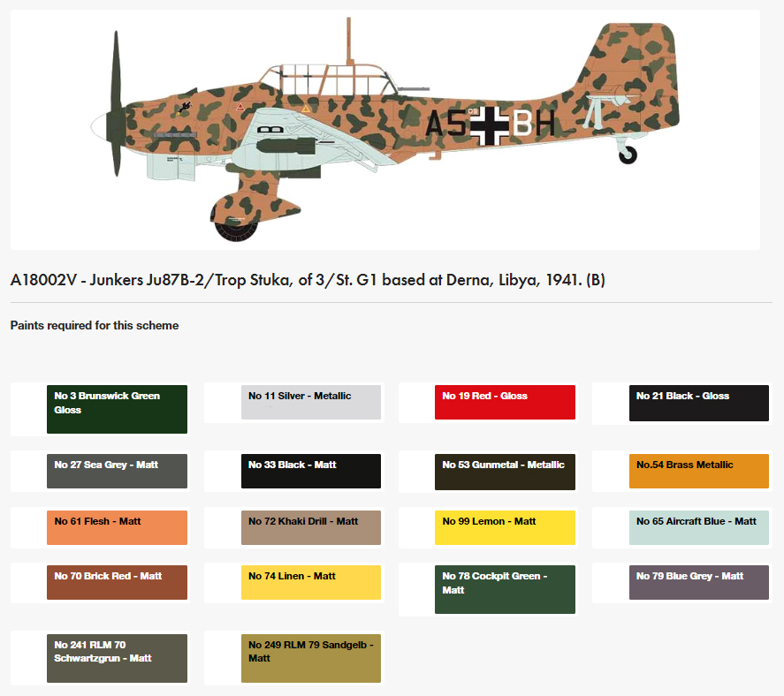Open the No 61 Flesh Matt paint
This screenshot has width=784, height=696.
coord(117,527)
